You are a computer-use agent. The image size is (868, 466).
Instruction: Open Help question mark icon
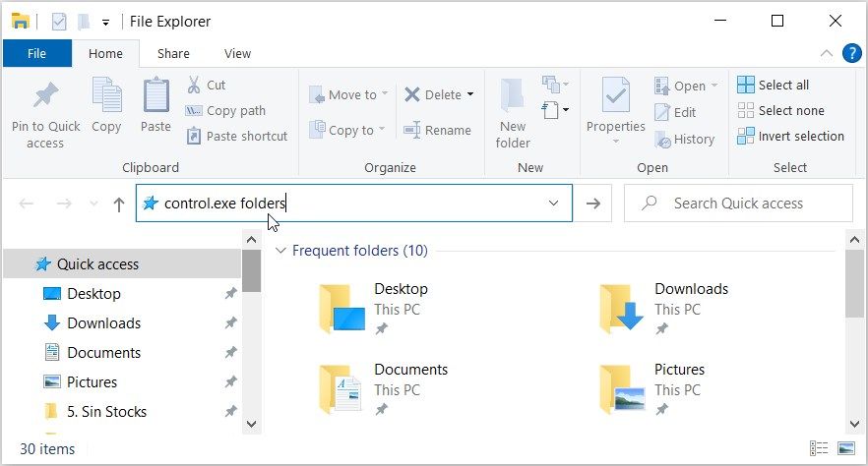coord(852,54)
